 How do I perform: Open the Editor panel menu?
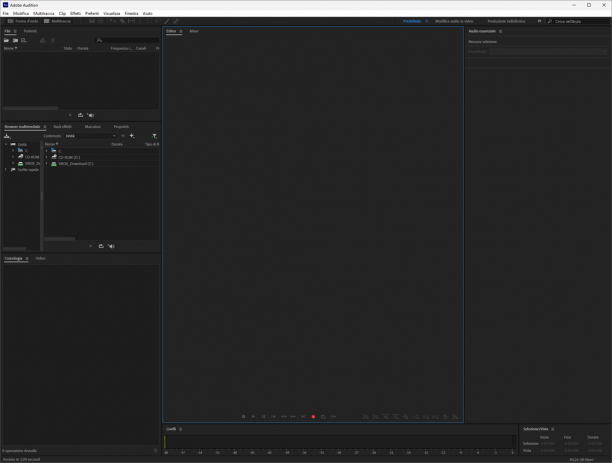pos(181,31)
